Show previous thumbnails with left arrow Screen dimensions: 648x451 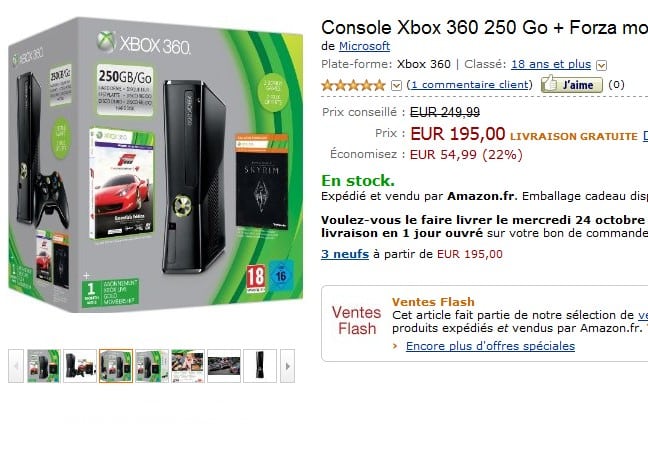(16, 366)
